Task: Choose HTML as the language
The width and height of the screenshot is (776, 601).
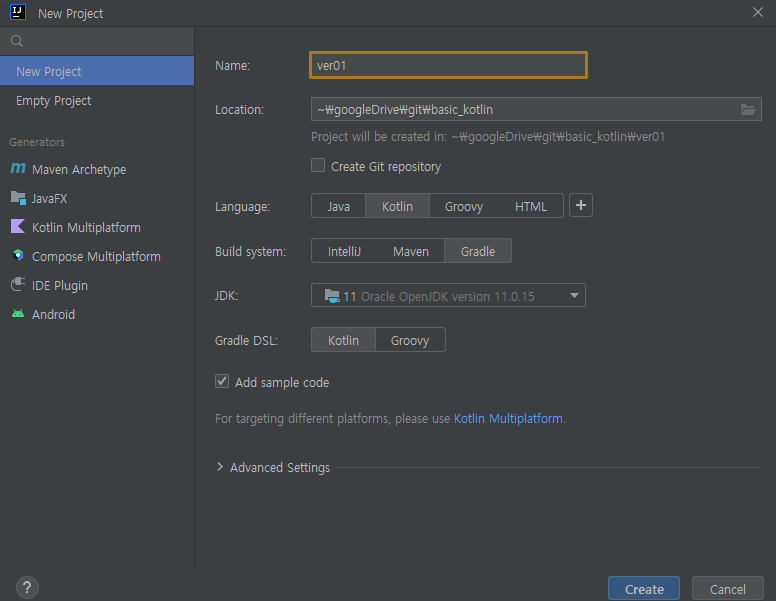Action: [531, 206]
